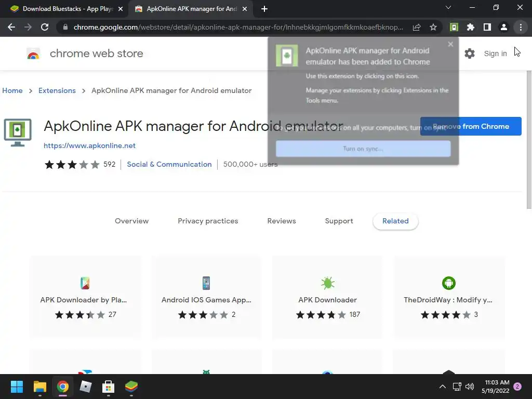Go to Home breadcrumb
Screen dimensions: 532x399
(12, 90)
